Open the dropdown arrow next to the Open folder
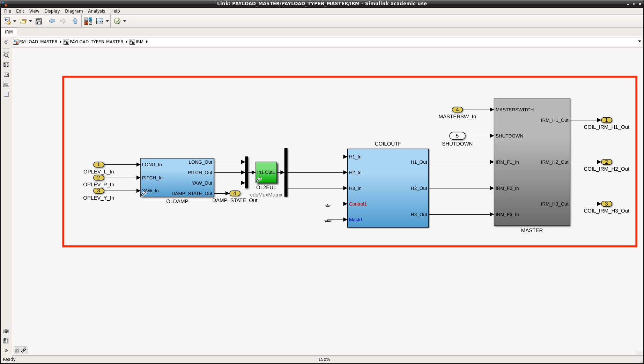Image resolution: width=644 pixels, height=364 pixels. tap(31, 21)
